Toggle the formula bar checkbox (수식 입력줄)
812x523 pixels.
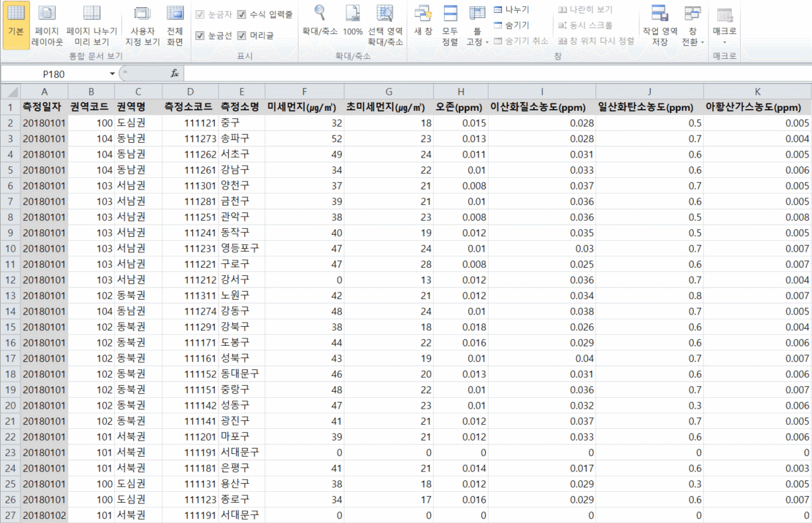click(242, 14)
